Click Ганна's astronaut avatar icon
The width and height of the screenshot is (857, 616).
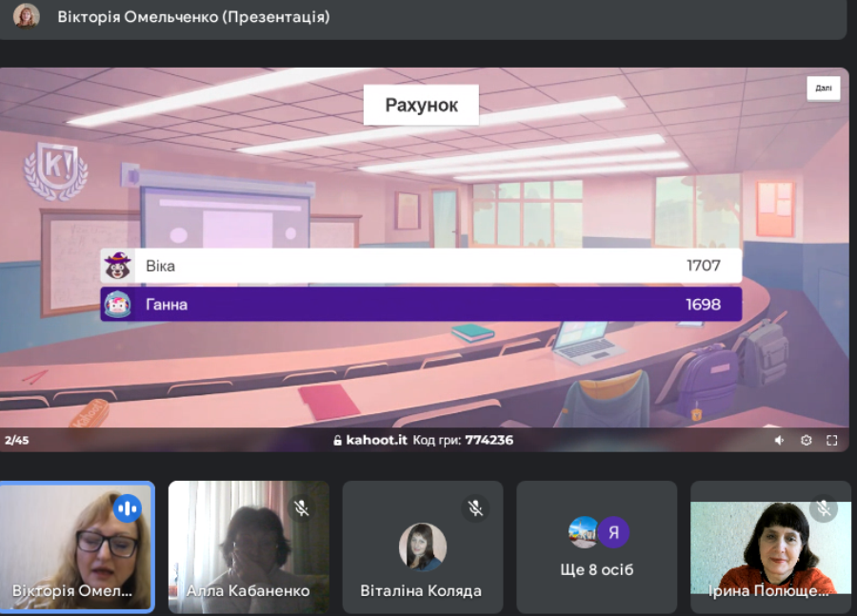(x=117, y=305)
